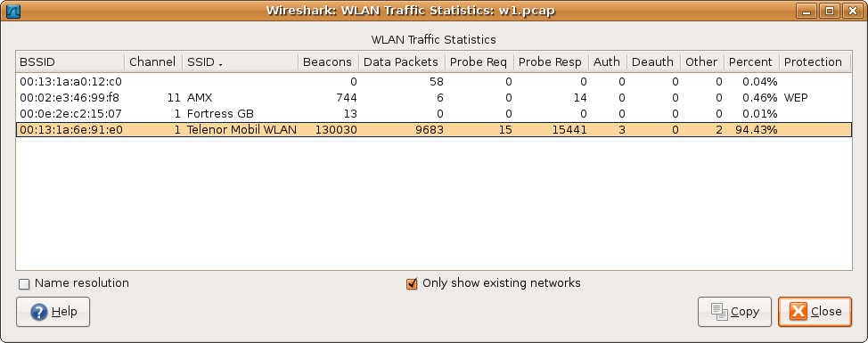Click the 744 beacons value
The image size is (868, 343).
tap(346, 98)
